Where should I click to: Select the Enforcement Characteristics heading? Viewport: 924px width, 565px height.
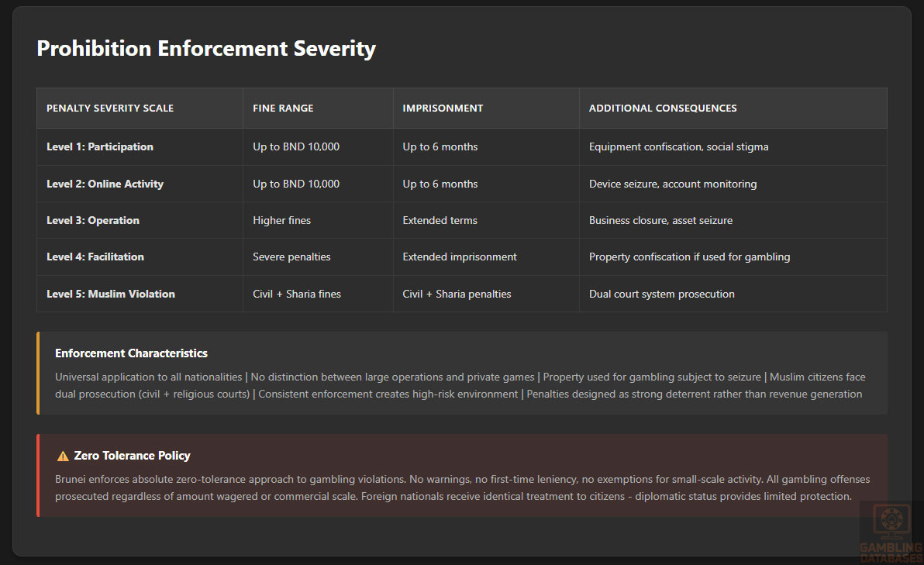(x=131, y=353)
